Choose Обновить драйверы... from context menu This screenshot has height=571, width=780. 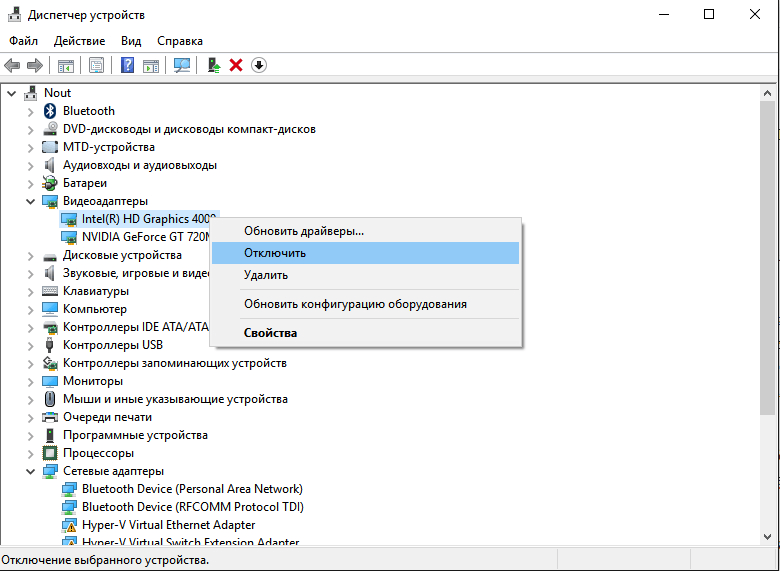366,231
